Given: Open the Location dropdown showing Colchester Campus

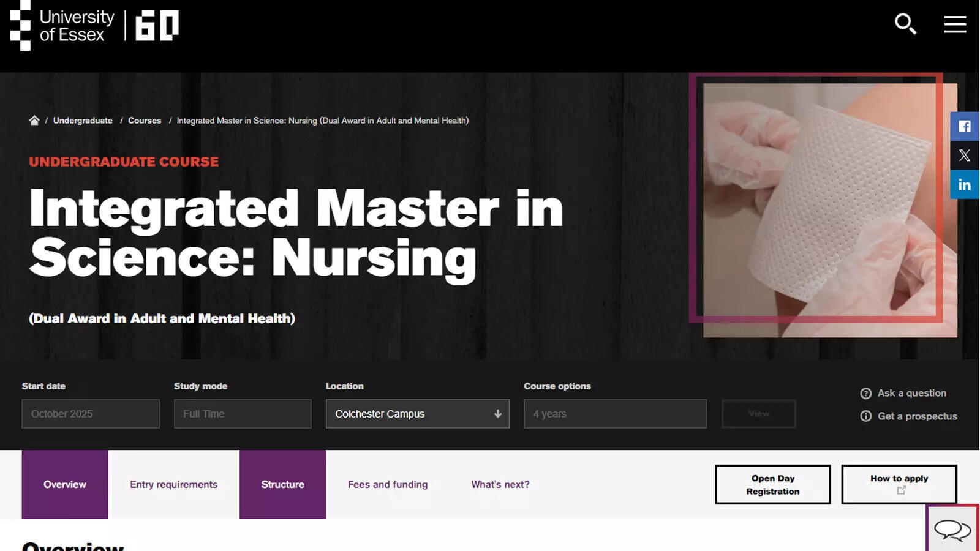Looking at the screenshot, I should pos(417,414).
